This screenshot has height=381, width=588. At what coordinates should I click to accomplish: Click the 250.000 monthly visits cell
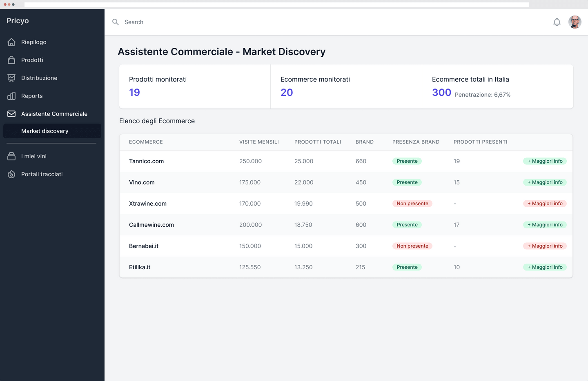click(x=250, y=161)
